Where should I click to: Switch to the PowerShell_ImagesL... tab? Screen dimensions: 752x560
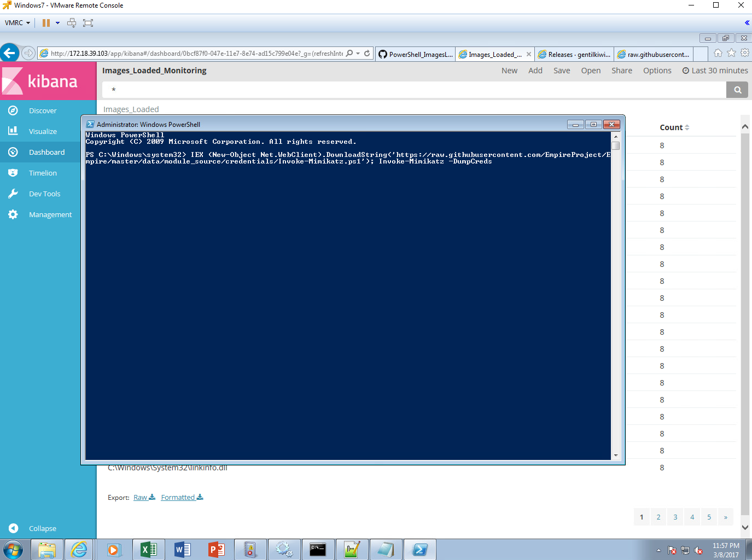pyautogui.click(x=416, y=54)
